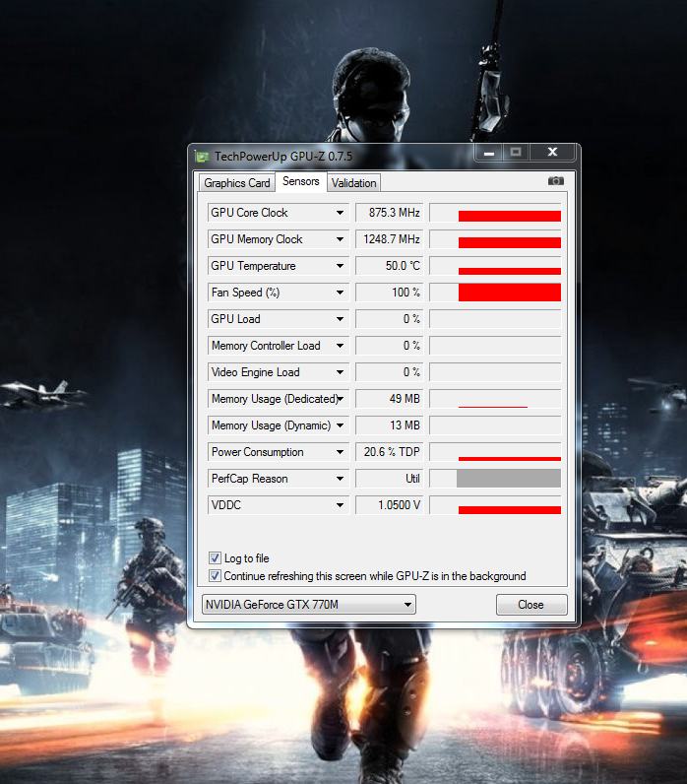Click the 50.0 °C temperature value
Screen dimensions: 687x784
point(390,266)
